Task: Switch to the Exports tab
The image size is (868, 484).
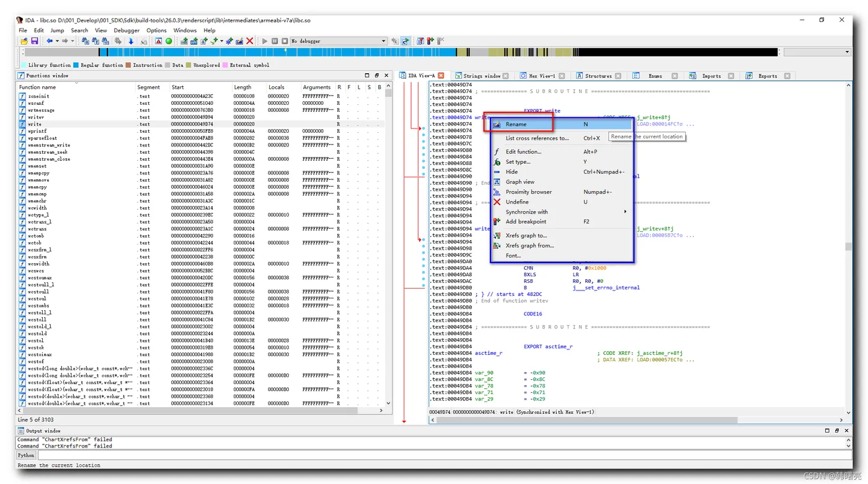Action: [x=767, y=76]
